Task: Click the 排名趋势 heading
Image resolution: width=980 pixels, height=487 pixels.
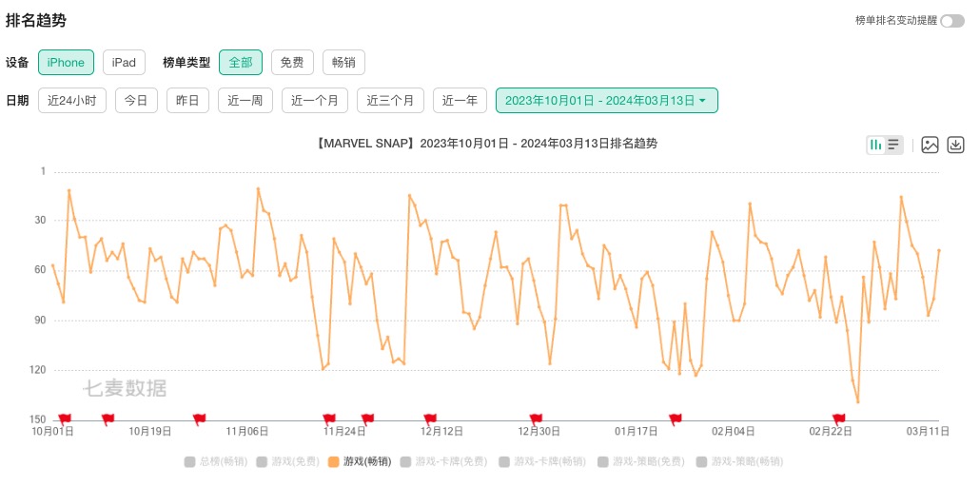Action: pyautogui.click(x=35, y=21)
